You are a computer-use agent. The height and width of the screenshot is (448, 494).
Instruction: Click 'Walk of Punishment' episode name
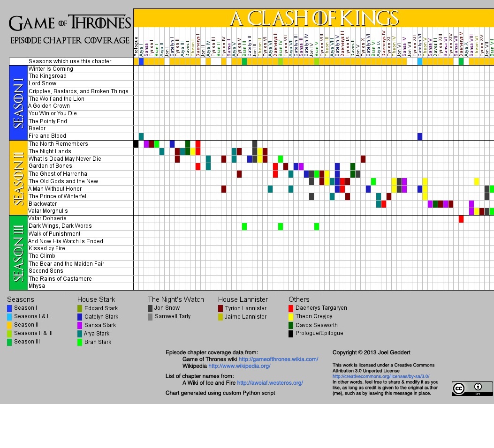coord(54,234)
